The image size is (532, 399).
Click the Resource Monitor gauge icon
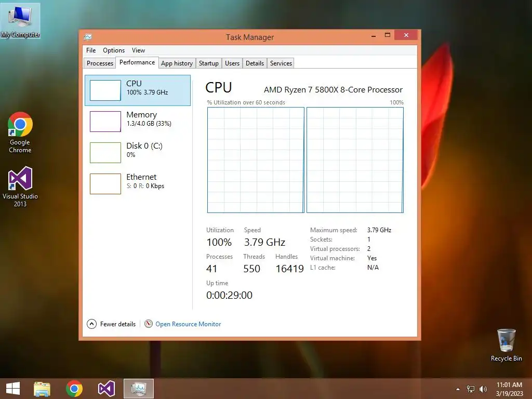(x=148, y=324)
